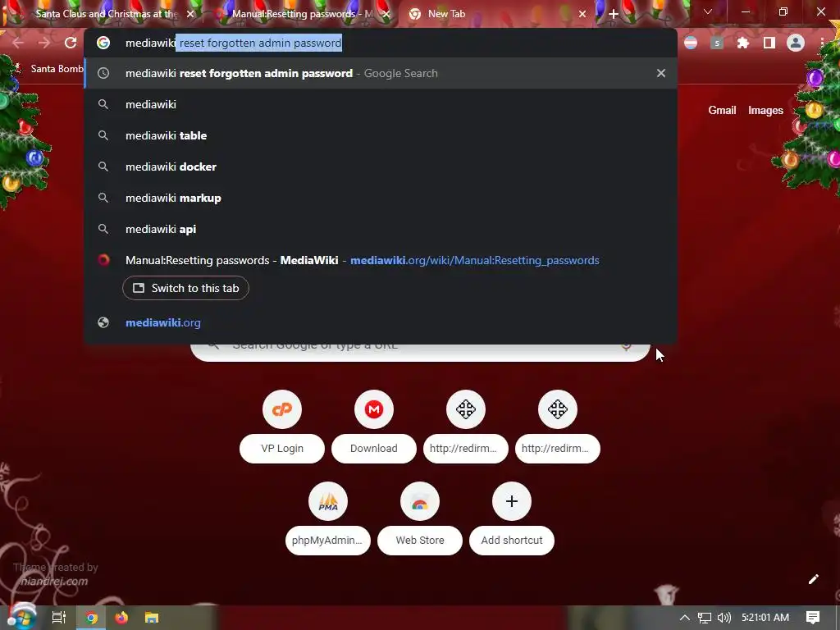Select the 'mediawiki markup' suggestion
This screenshot has width=840, height=630.
tap(381, 198)
